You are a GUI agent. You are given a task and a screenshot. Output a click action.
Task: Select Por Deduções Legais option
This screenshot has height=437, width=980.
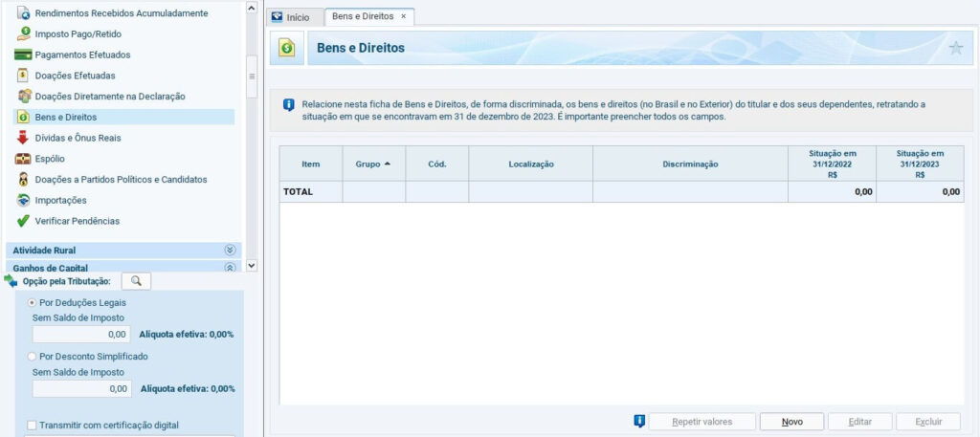pos(33,302)
